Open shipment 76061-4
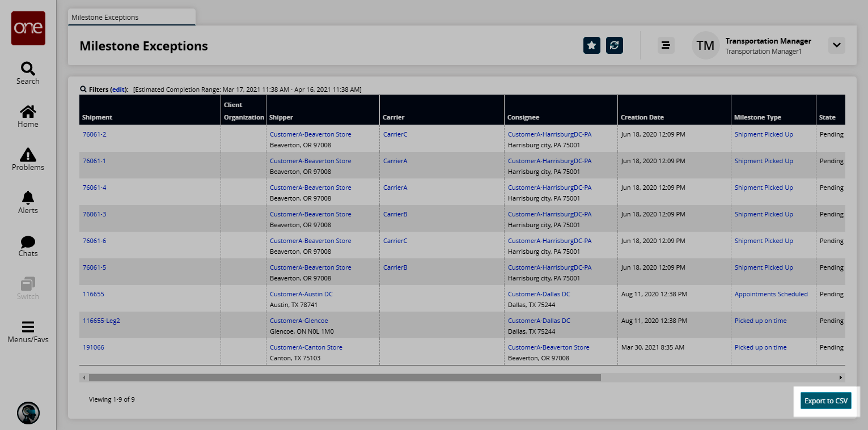This screenshot has height=430, width=868. 94,188
